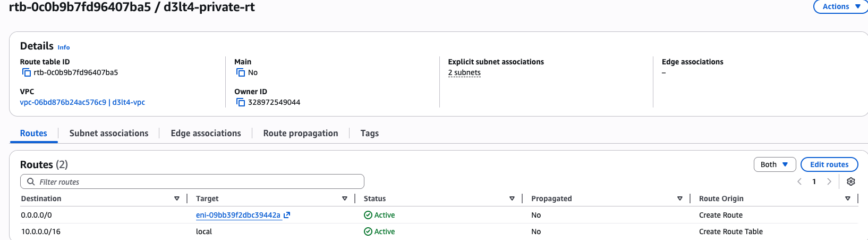Viewport: 868px width, 240px height.
Task: Open the Tags tab
Action: pos(369,133)
